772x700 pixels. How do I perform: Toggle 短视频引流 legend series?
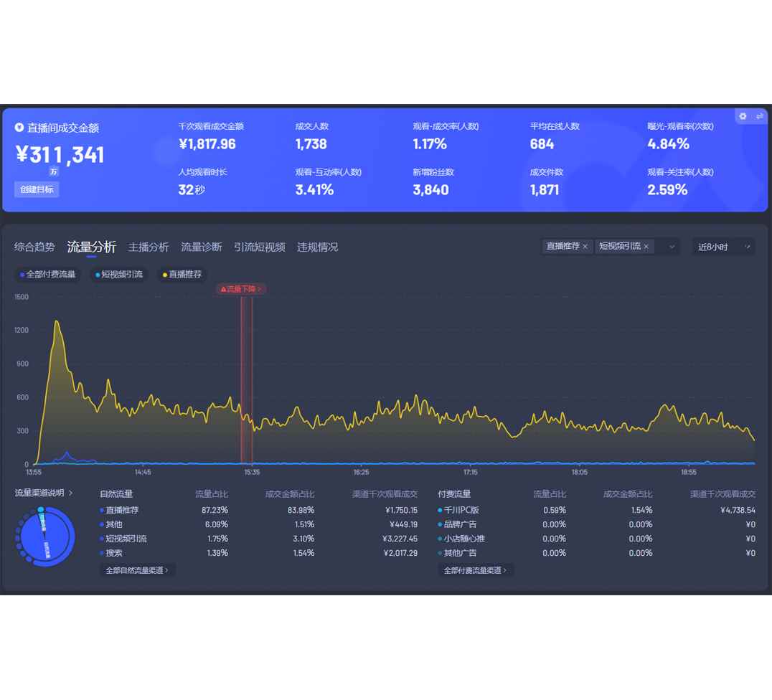click(x=119, y=275)
